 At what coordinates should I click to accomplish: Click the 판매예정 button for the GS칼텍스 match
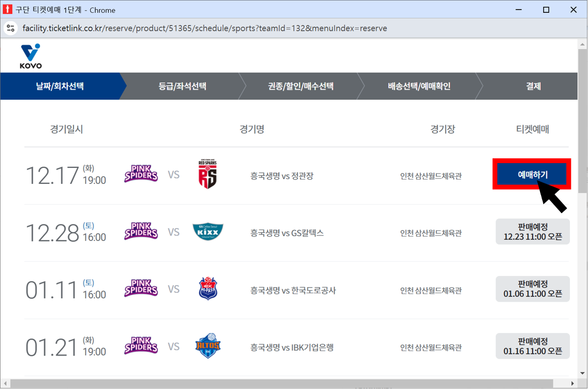(533, 231)
